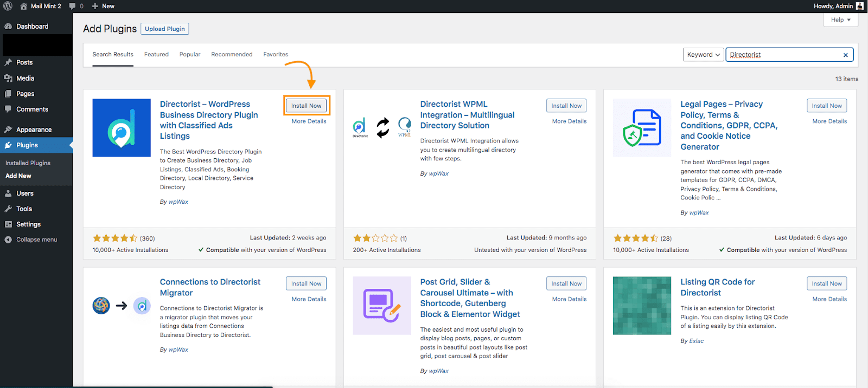Click the WordPress logo icon

pos(8,6)
